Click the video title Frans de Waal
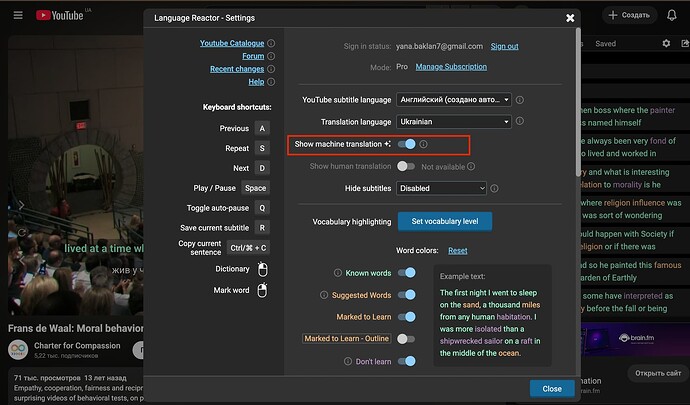 pos(76,328)
